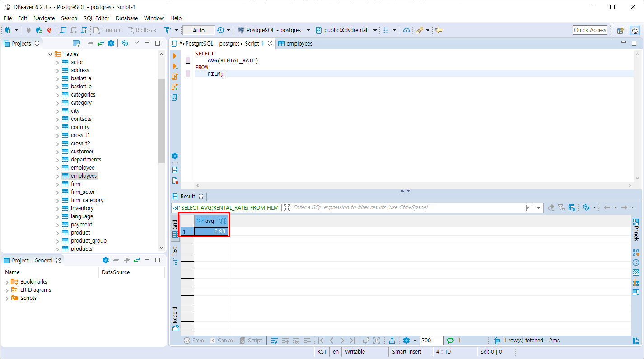Expand the actor table node
This screenshot has height=359, width=644.
click(57, 62)
